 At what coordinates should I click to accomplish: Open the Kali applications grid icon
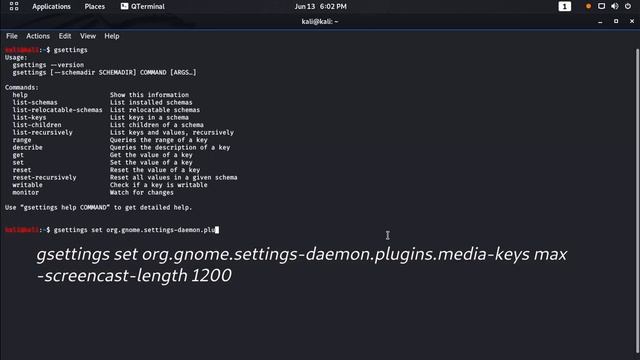14,6
